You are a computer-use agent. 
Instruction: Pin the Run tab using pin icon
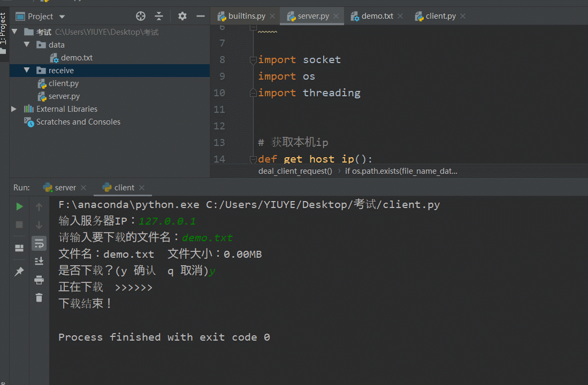tap(19, 271)
